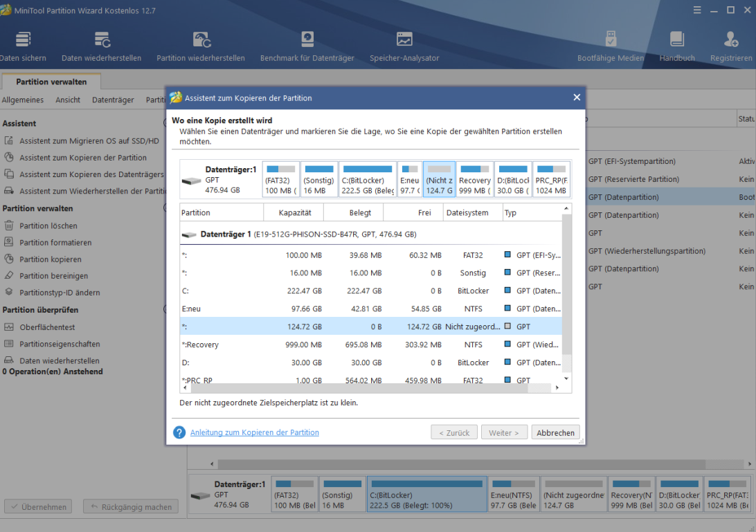Click sidebar Daten wiederherstellen entry
The width and height of the screenshot is (756, 532).
click(x=59, y=360)
